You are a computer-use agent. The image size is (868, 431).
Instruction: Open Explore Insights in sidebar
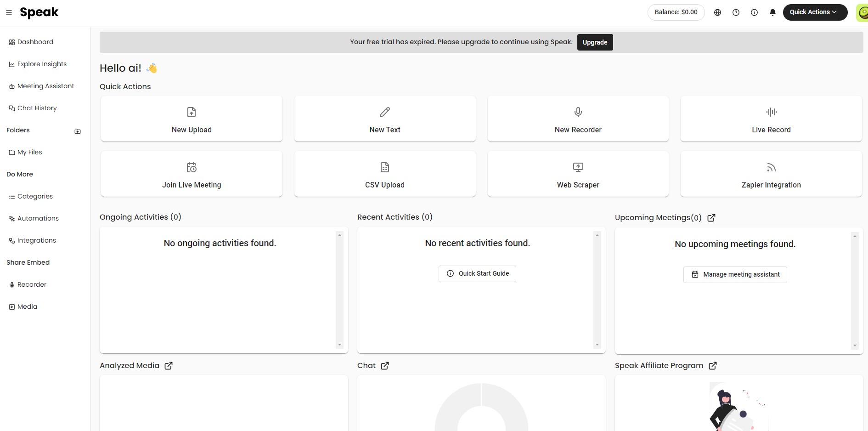click(38, 64)
